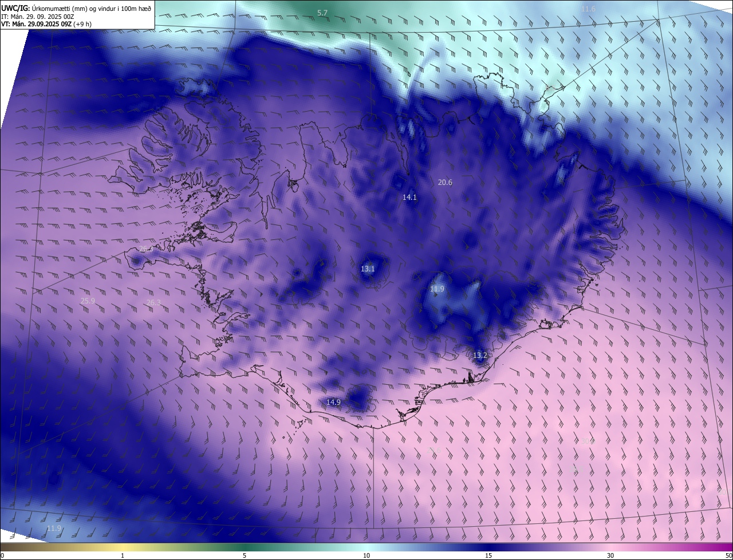
Task: Click the colorbar tick label 30
Action: (610, 555)
